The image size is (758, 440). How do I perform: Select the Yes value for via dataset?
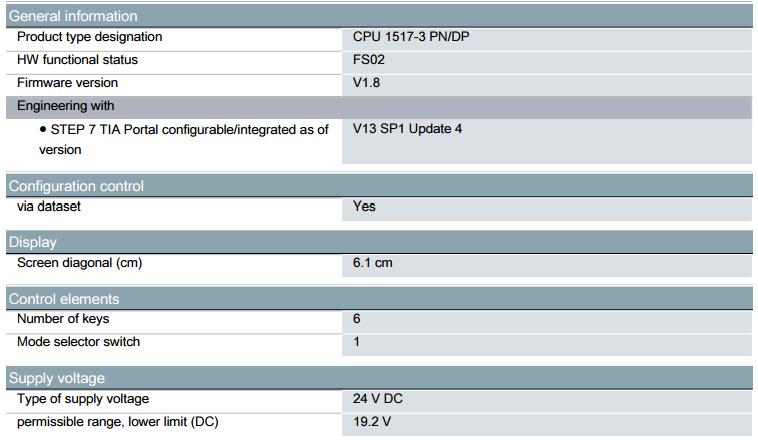364,206
